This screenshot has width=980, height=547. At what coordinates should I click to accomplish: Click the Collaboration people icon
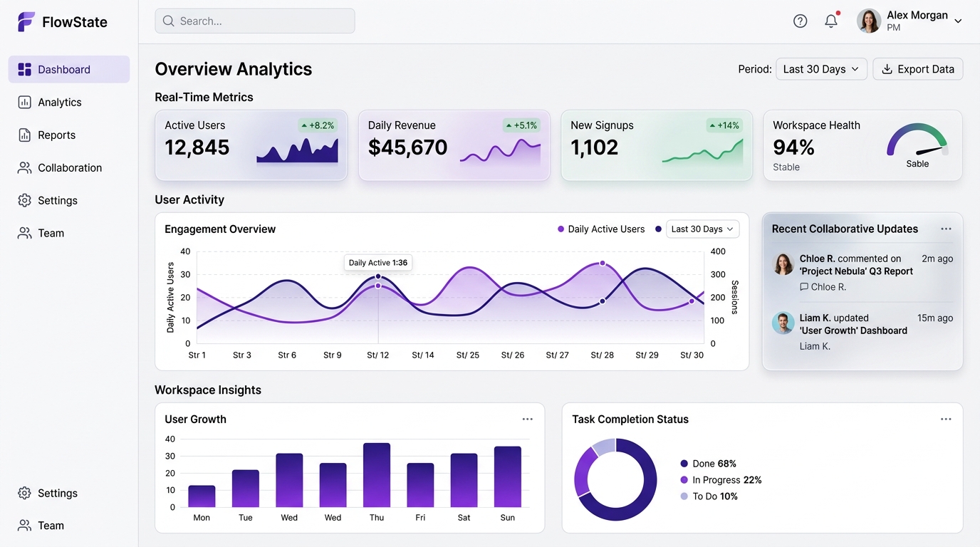pyautogui.click(x=25, y=167)
